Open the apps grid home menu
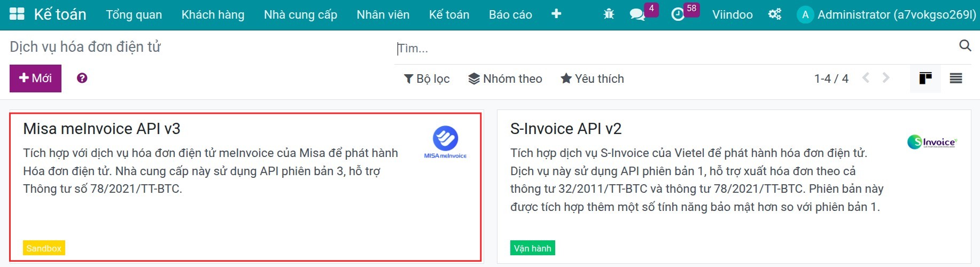The height and width of the screenshot is (267, 980). 17,14
